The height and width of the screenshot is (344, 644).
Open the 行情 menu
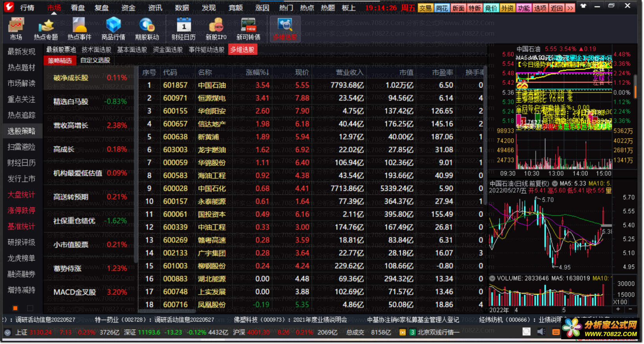(x=27, y=8)
